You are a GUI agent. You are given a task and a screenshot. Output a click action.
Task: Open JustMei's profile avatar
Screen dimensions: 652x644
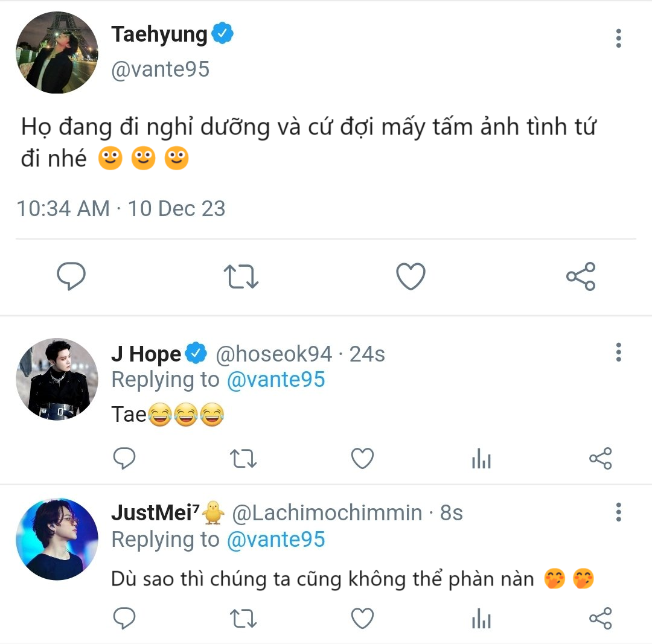click(x=57, y=539)
